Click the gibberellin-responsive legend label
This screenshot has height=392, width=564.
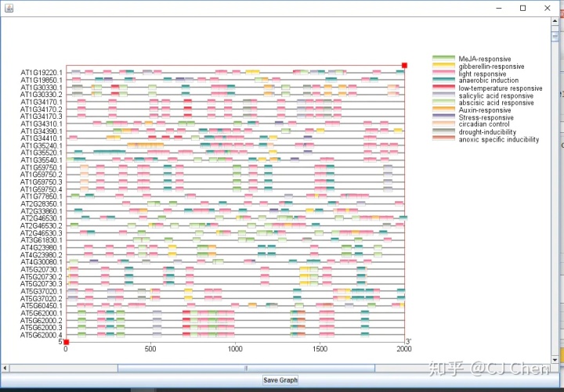pos(491,67)
